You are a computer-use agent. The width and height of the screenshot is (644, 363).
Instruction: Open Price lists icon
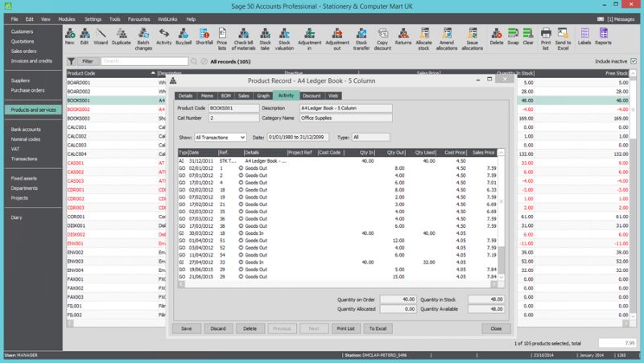[222, 39]
